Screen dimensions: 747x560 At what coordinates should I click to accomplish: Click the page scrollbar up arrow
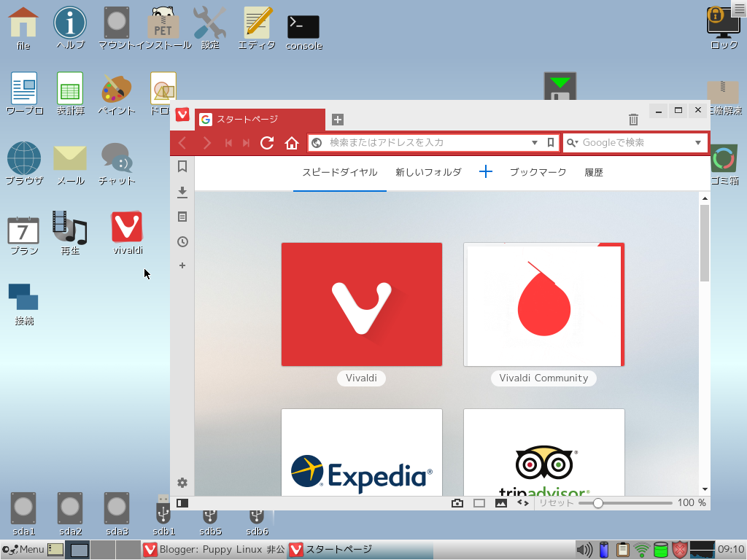click(705, 198)
